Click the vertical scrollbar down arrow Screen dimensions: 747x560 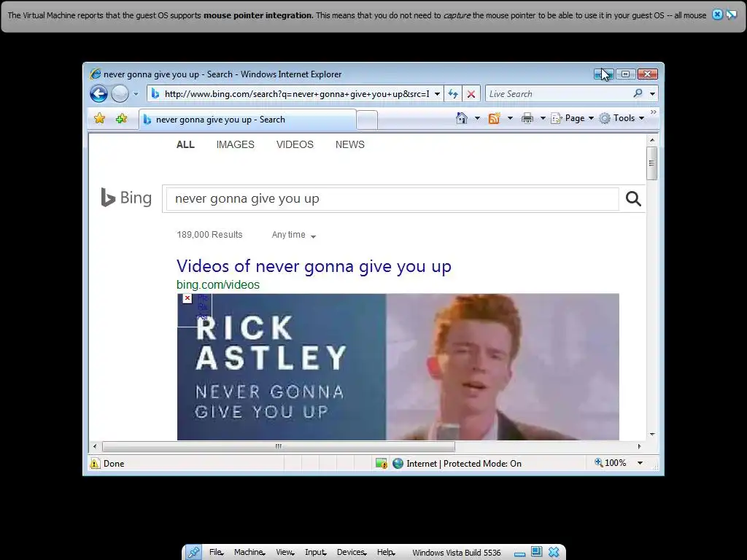(x=652, y=435)
